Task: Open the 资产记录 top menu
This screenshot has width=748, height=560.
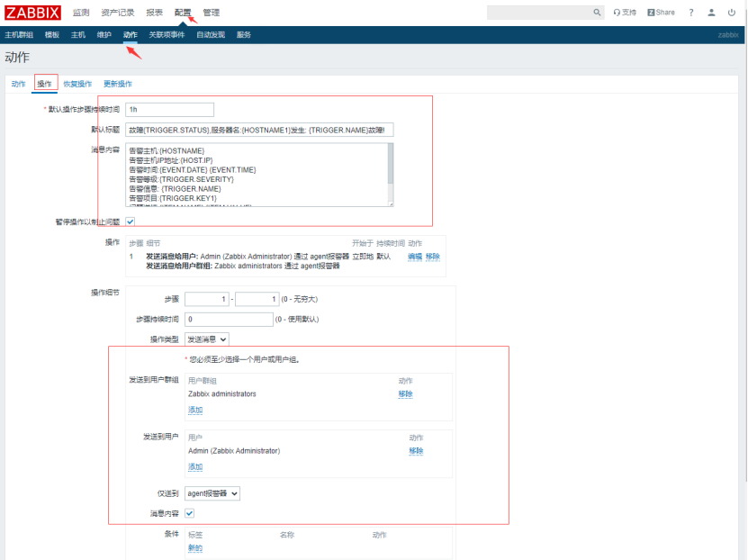Action: 117,13
